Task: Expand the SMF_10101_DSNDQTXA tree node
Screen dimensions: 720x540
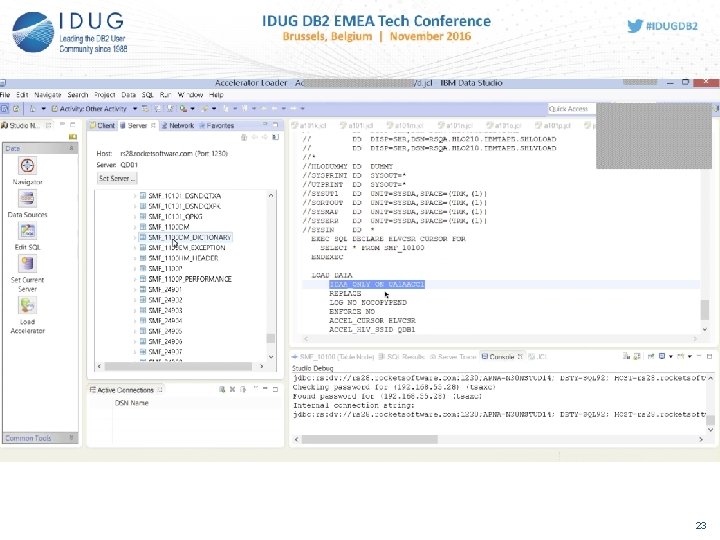Action: (135, 196)
